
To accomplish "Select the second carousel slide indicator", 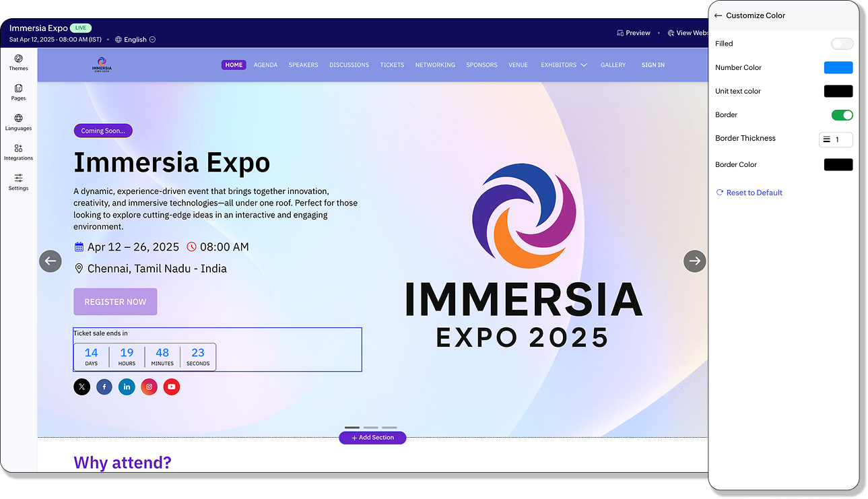I will tap(371, 428).
